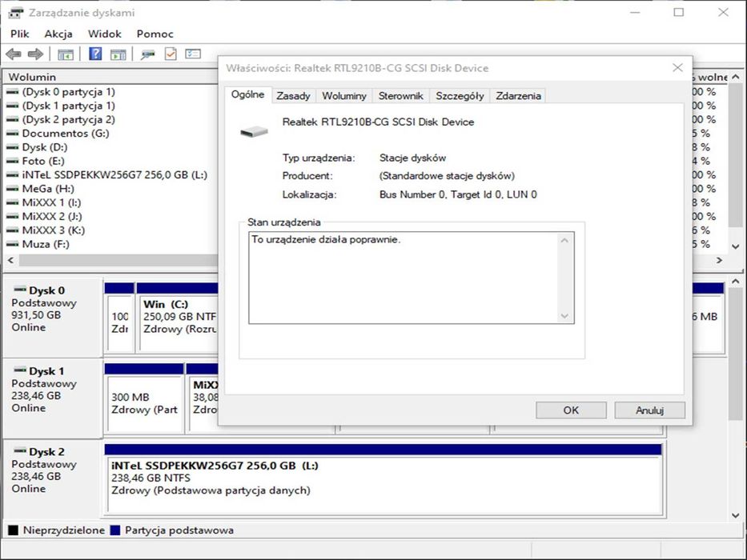Confirm the dialog with OK
Viewport: 747px width, 560px height.
pos(571,410)
